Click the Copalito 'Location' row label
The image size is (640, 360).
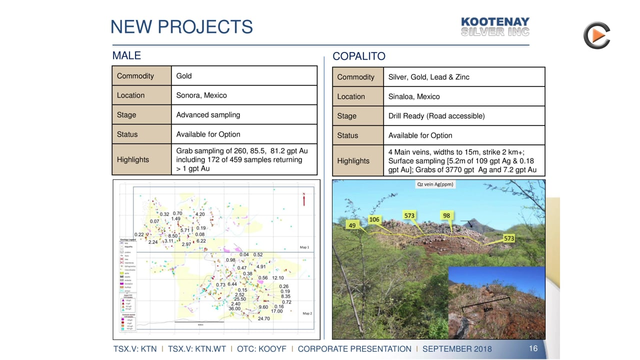coord(358,97)
